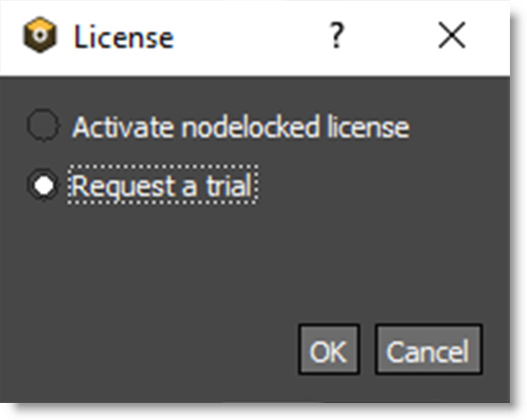Confirm the license choice with OK
The image size is (527, 420).
click(x=328, y=350)
